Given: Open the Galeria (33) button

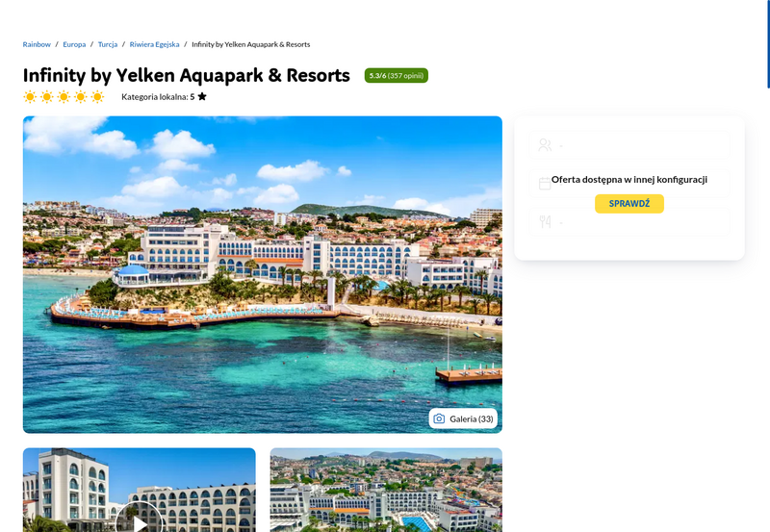Looking at the screenshot, I should [463, 418].
